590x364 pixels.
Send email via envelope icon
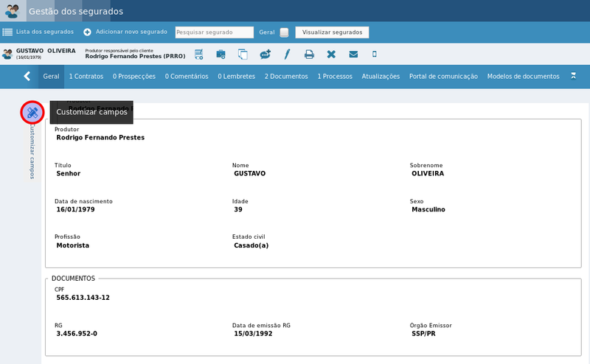[353, 54]
